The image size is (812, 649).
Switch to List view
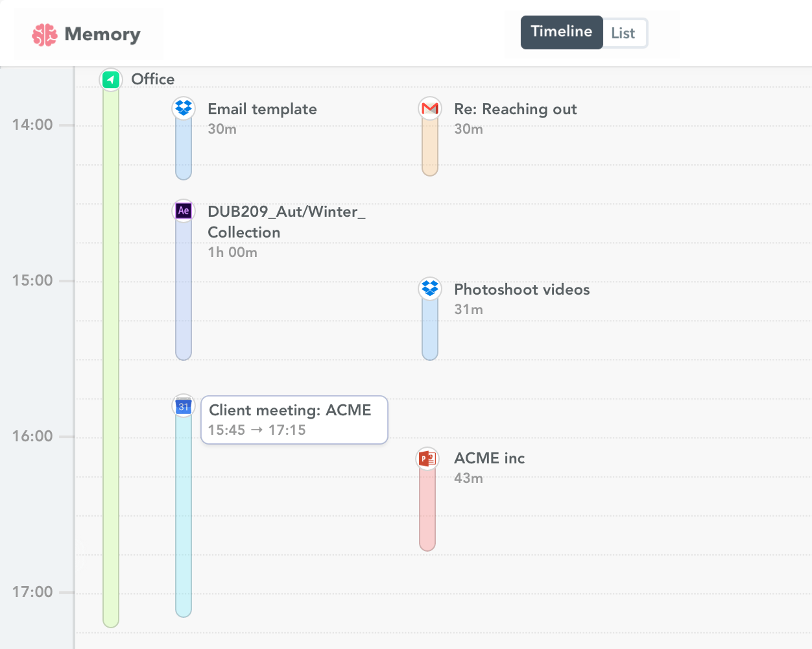(x=623, y=32)
